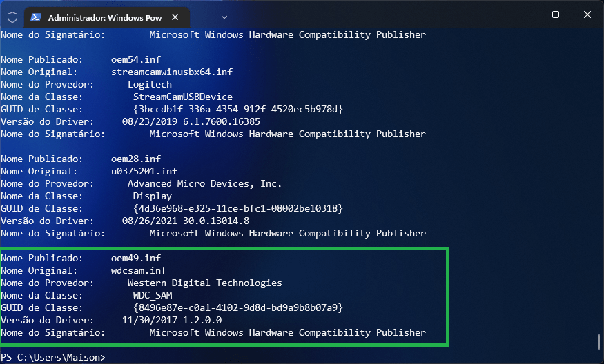
Task: Click driver version 08/26/2021 30.0.13014.8
Action: click(x=186, y=221)
